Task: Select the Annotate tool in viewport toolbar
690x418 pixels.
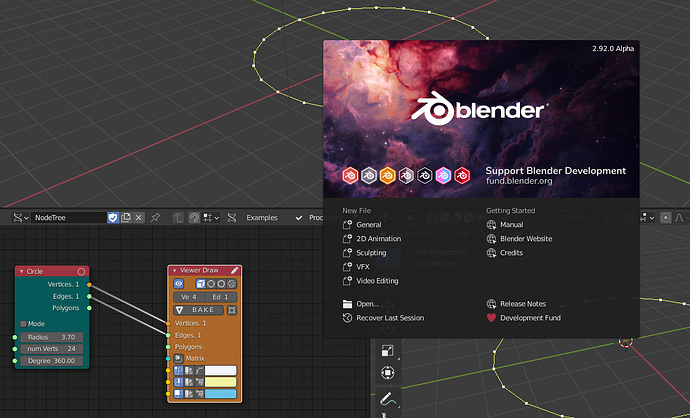Action: point(387,399)
